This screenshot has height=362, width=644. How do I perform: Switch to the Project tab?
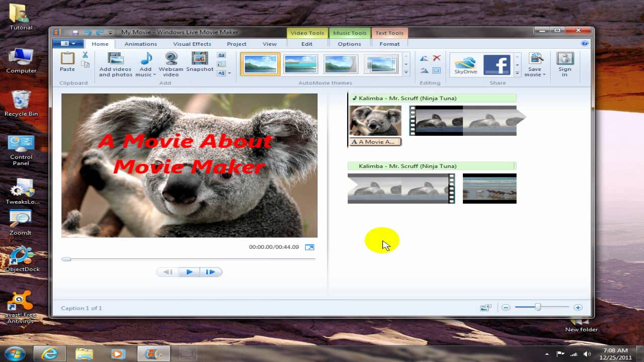coord(236,44)
